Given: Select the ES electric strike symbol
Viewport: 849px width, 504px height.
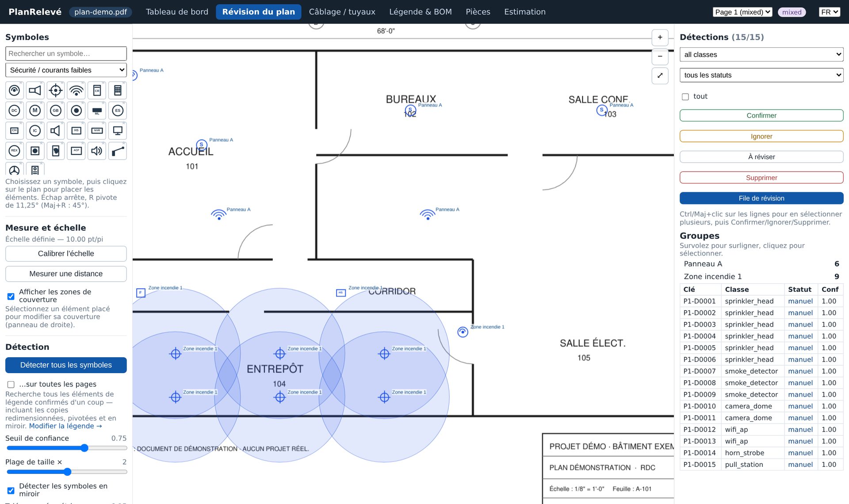Looking at the screenshot, I should pos(118,111).
